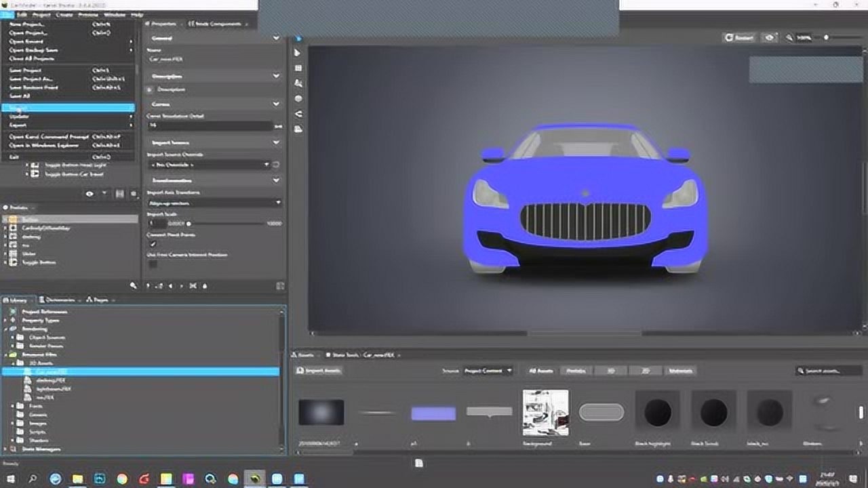Click the grid icon on the viewport side toolbar
The height and width of the screenshot is (488, 868).
click(298, 68)
